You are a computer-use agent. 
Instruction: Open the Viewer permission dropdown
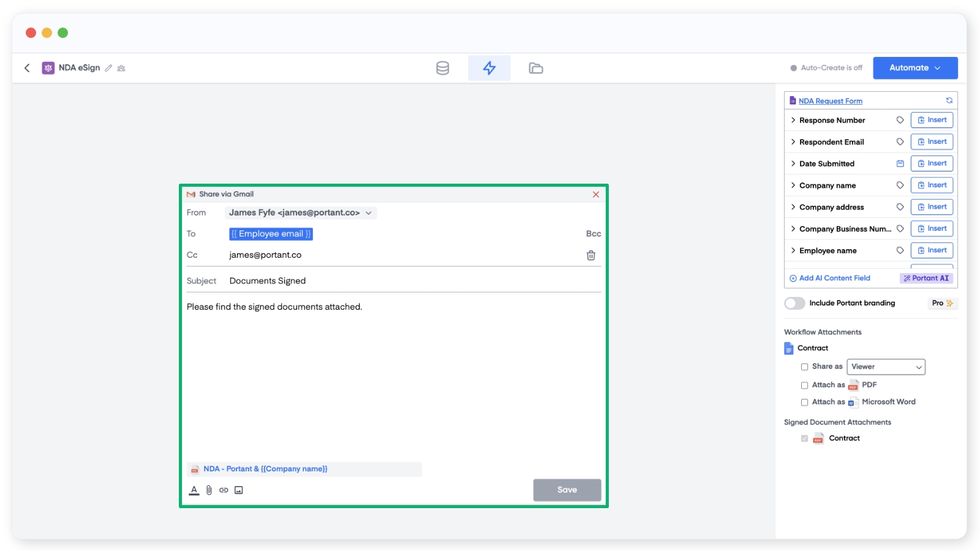886,367
